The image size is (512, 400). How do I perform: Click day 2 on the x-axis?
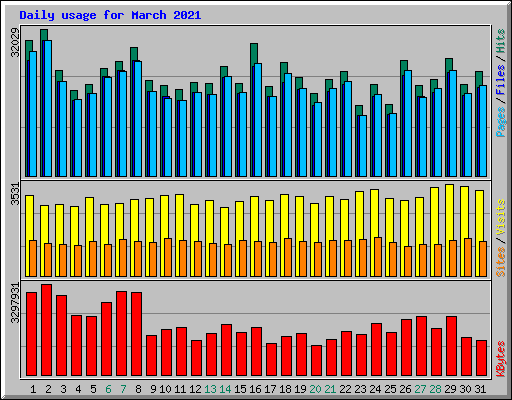coord(48,389)
